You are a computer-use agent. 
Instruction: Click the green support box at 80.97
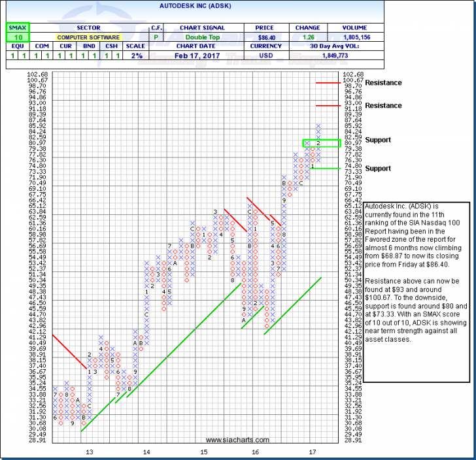pyautogui.click(x=320, y=143)
